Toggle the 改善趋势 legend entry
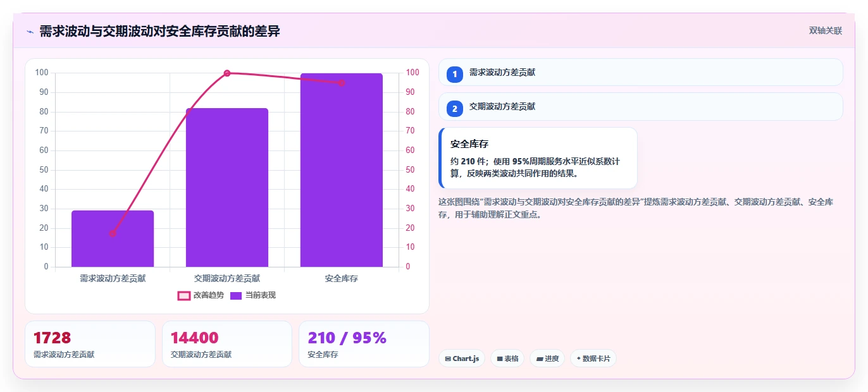 tap(201, 295)
